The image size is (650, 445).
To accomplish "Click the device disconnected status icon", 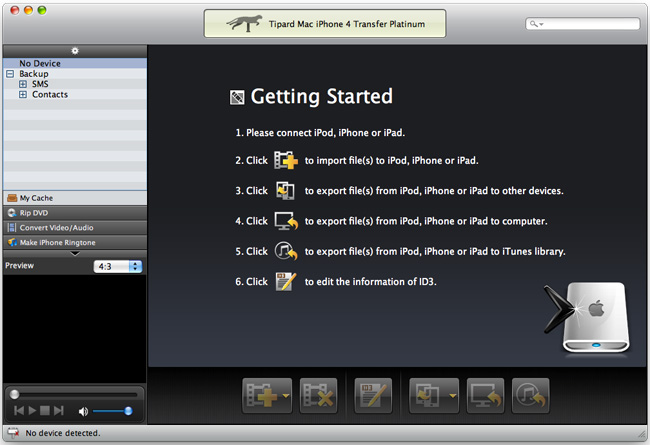I will click(x=13, y=433).
